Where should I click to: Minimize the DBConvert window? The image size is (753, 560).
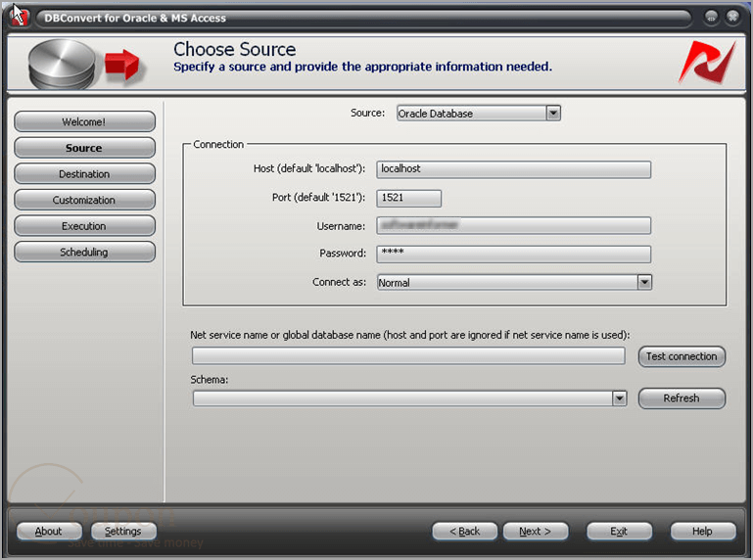coord(711,18)
